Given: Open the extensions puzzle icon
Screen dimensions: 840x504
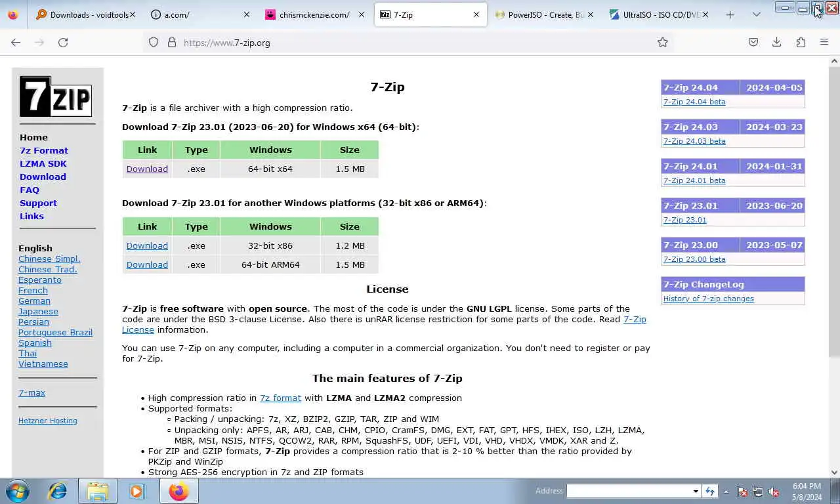Looking at the screenshot, I should [801, 42].
